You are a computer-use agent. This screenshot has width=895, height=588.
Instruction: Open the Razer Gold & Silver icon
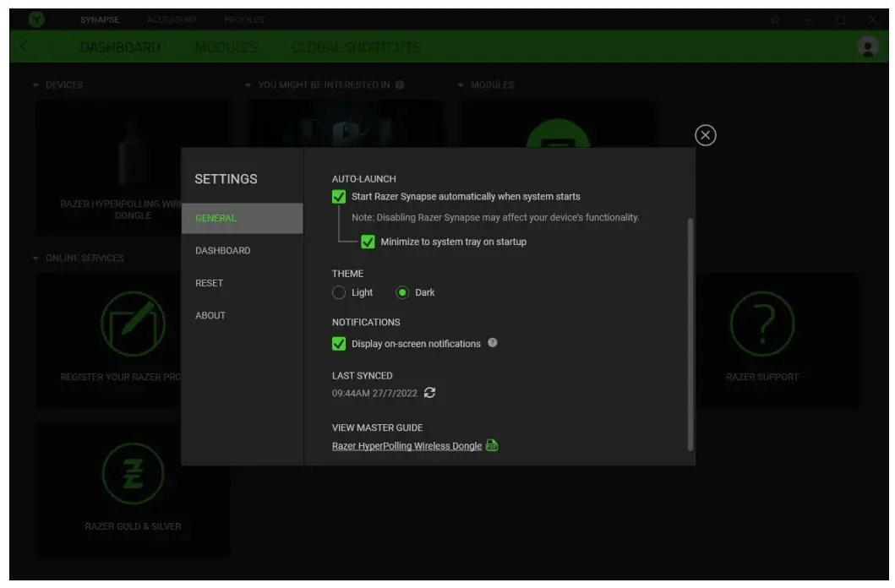[133, 473]
